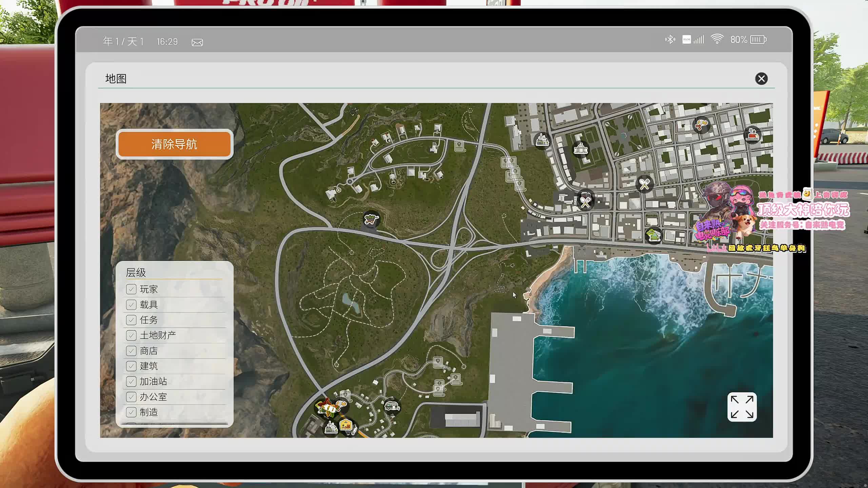Close the 地图 map panel

[x=761, y=79]
